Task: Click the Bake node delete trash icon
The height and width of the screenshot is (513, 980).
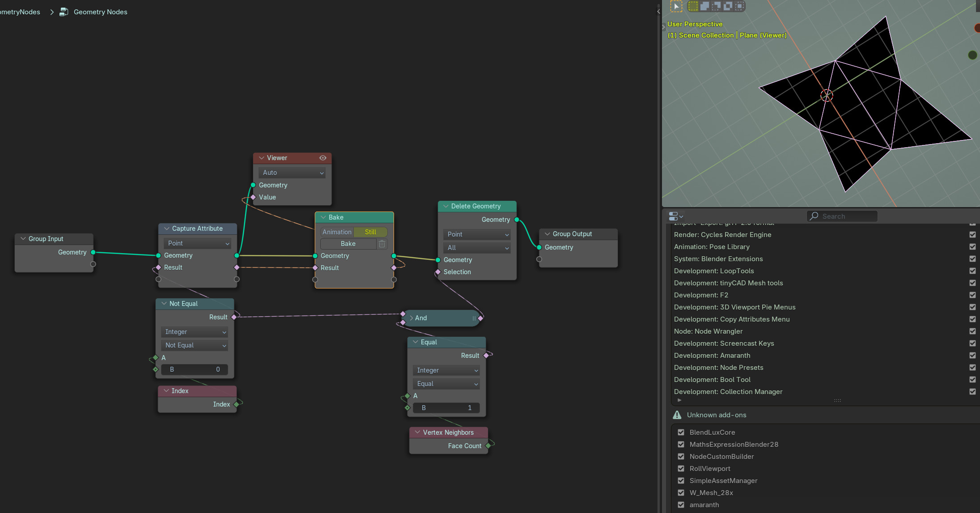Action: click(382, 244)
